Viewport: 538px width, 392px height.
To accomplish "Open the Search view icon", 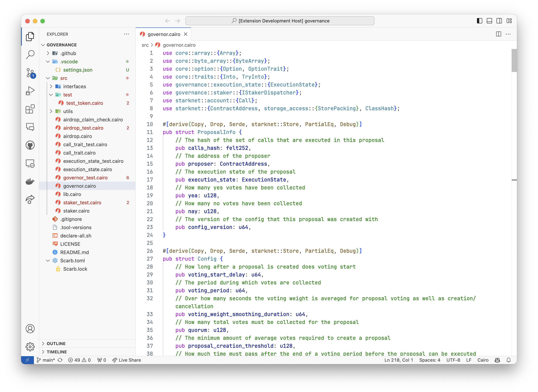I will pos(30,55).
